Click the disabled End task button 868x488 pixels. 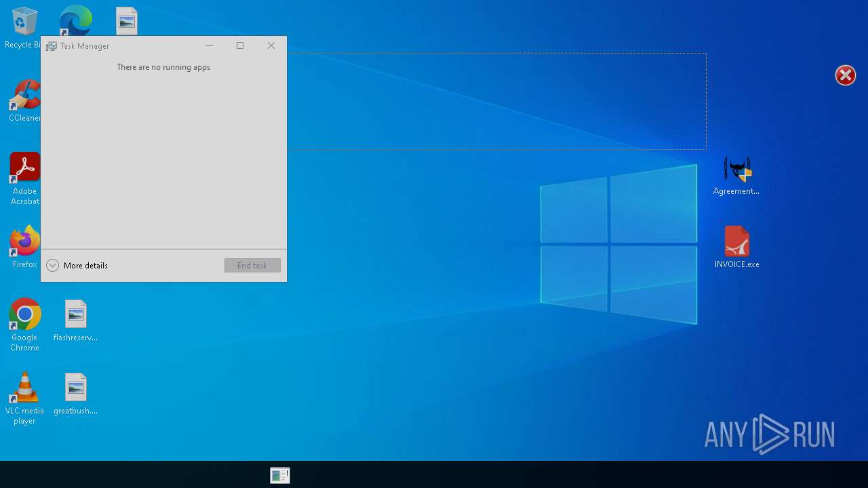(252, 266)
